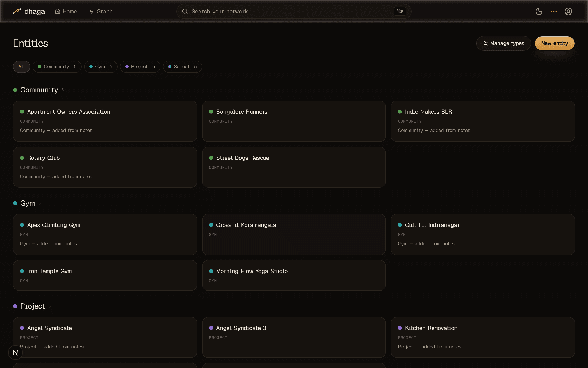The height and width of the screenshot is (368, 588).
Task: Open Rotary Club card
Action: coord(105,167)
